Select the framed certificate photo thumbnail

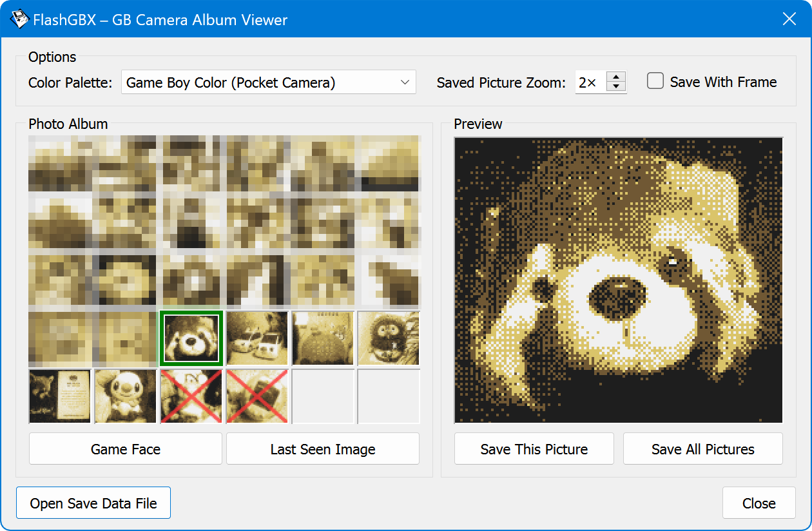point(59,396)
